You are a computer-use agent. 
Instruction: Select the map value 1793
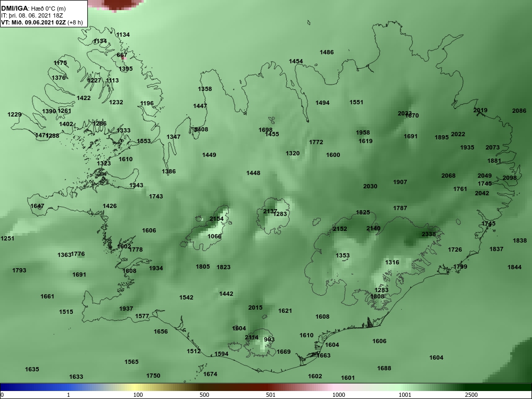(19, 270)
